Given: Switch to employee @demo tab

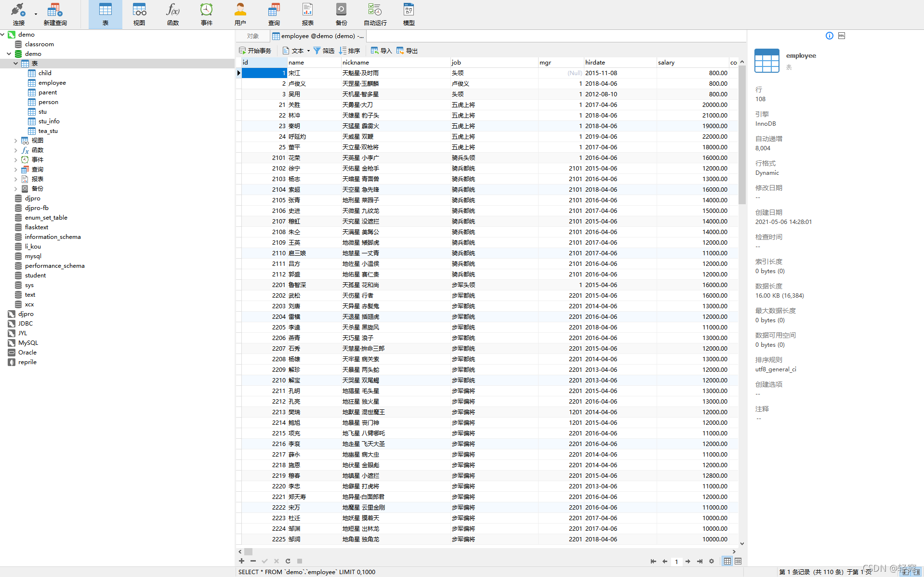Looking at the screenshot, I should [318, 36].
